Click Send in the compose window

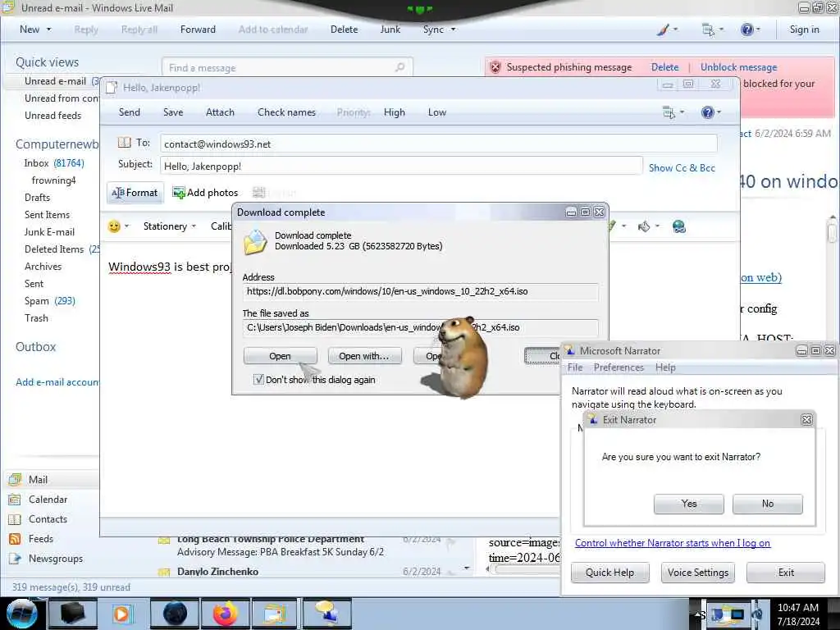[x=129, y=112]
